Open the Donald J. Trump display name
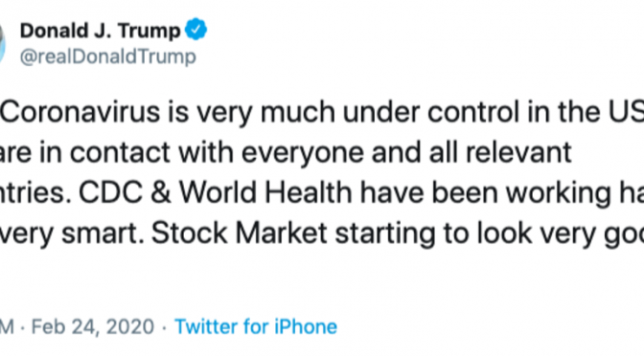This screenshot has height=356, width=644. click(x=101, y=31)
